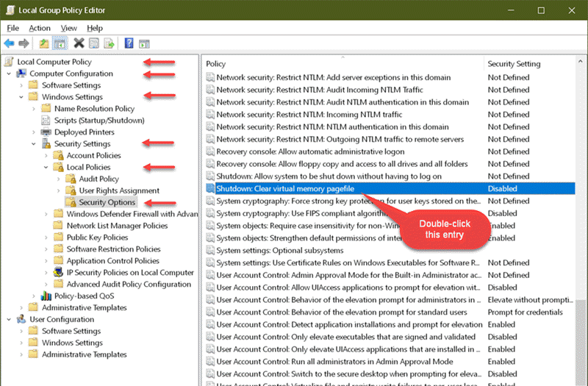This screenshot has width=588, height=386.
Task: Click the Security Options folder icon
Action: coord(71,201)
